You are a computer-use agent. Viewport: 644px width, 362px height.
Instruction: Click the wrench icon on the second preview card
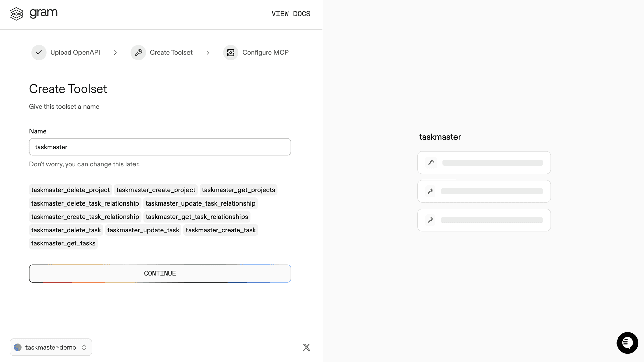[430, 191]
